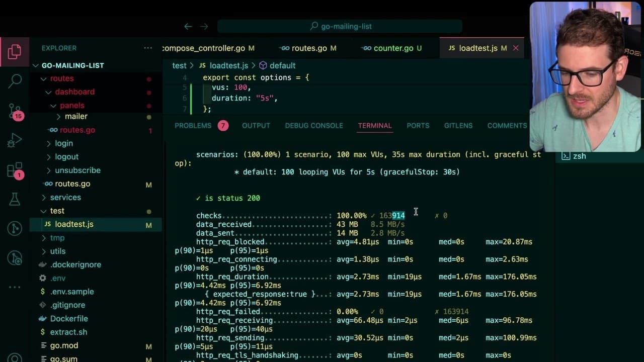
Task: Expand the login folder
Action: click(x=96, y=143)
